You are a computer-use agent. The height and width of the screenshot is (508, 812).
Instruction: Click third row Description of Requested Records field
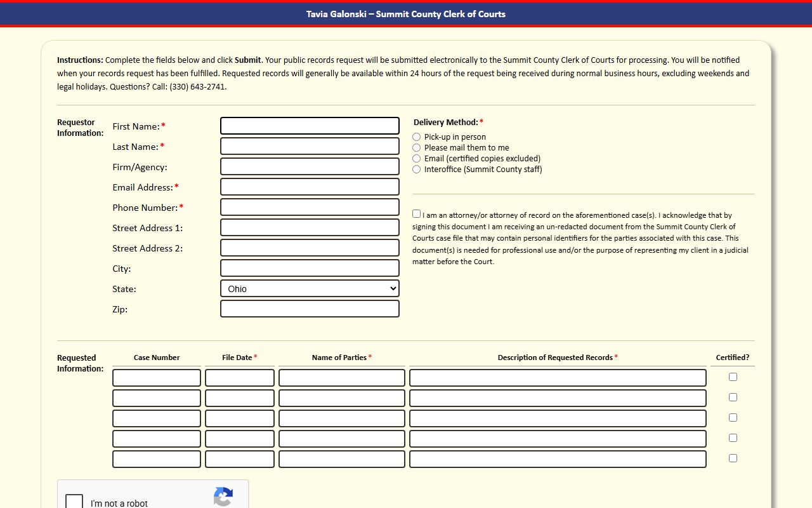point(558,418)
